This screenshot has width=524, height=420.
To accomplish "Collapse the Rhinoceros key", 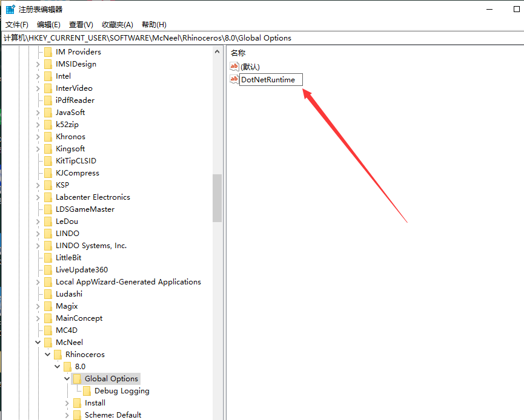I will point(47,354).
